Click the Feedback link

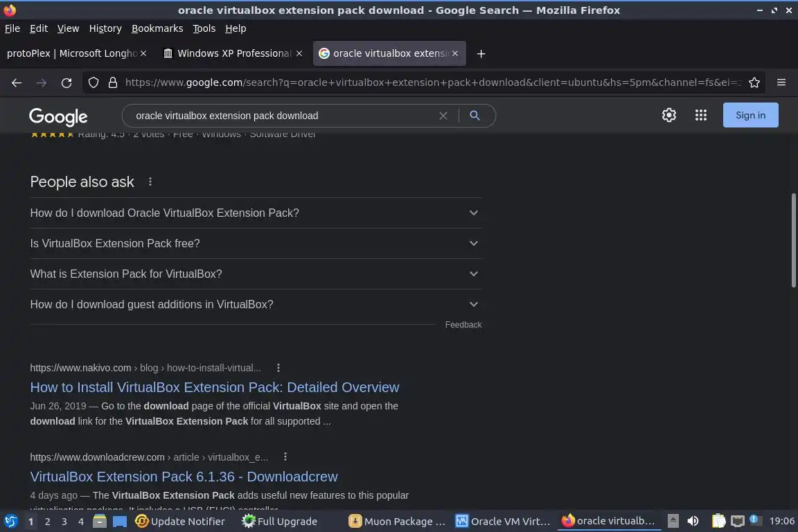pyautogui.click(x=463, y=325)
